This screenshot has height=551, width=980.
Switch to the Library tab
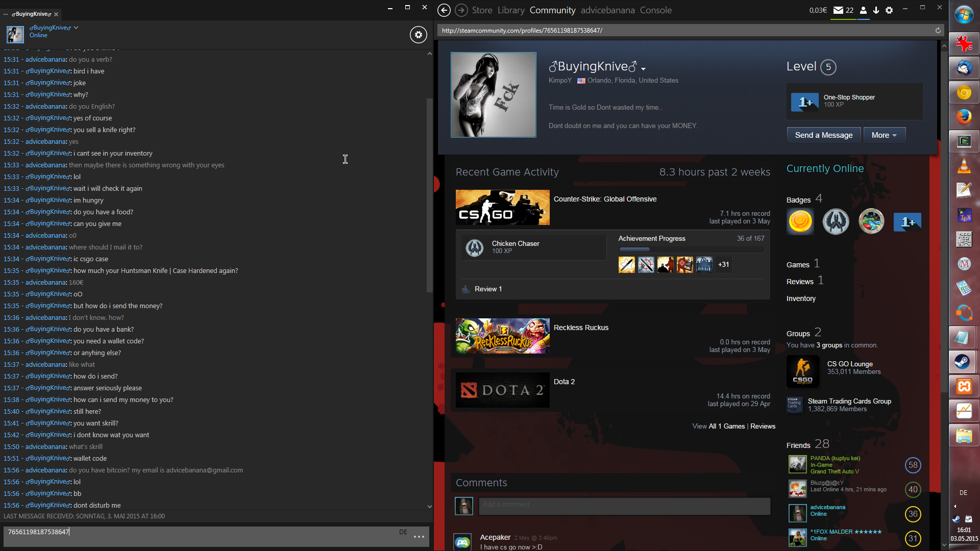511,10
